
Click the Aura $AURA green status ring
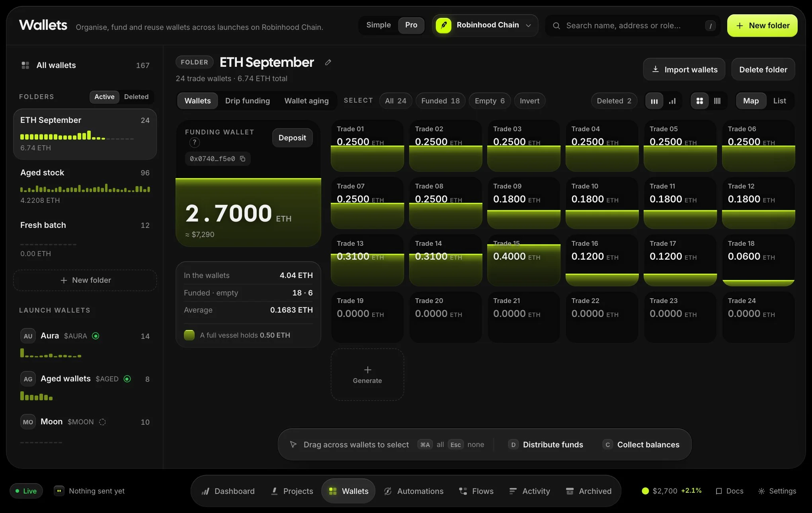tap(96, 336)
